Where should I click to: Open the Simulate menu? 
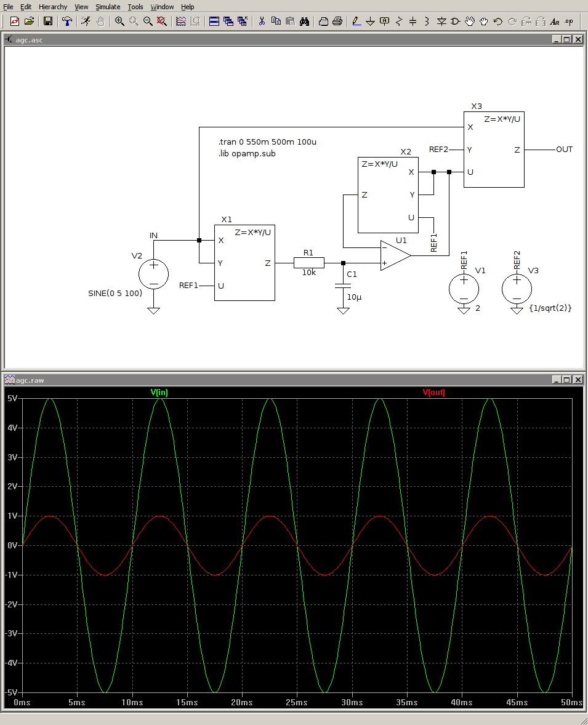click(108, 7)
